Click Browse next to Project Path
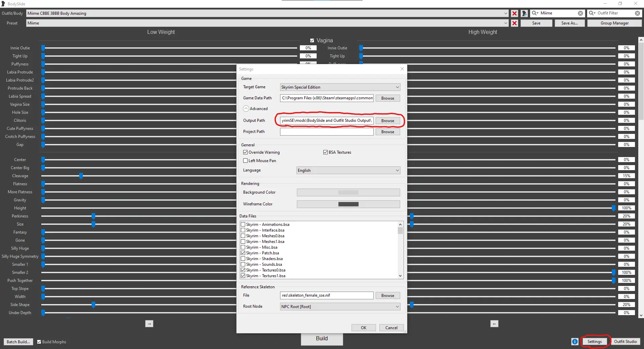This screenshot has width=644, height=349. pos(388,132)
